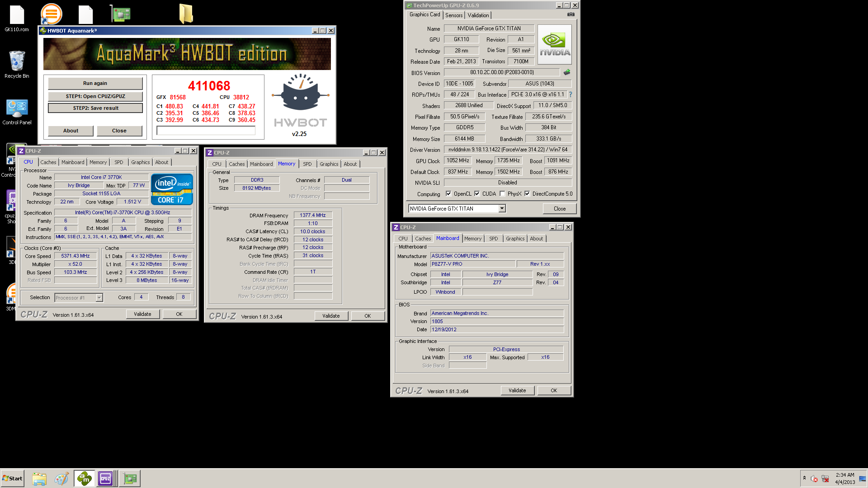The width and height of the screenshot is (868, 488).
Task: Click the Core Speed value 5371.43 MHz
Action: click(75, 256)
